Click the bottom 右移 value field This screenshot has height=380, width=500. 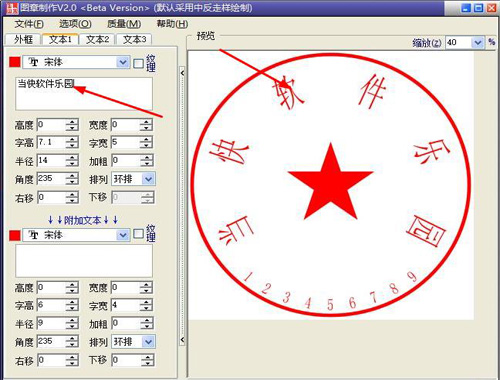pyautogui.click(x=51, y=360)
